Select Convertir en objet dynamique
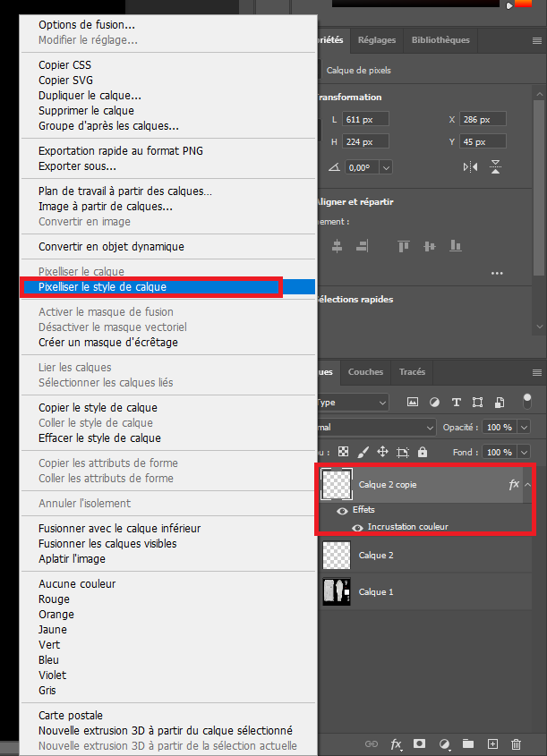The height and width of the screenshot is (756, 547). (111, 247)
